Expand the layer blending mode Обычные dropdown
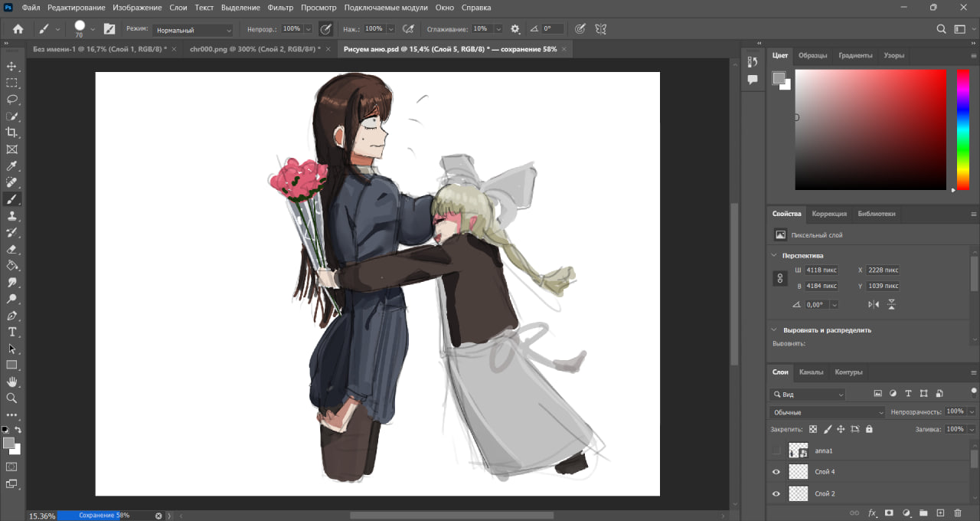 click(827, 412)
